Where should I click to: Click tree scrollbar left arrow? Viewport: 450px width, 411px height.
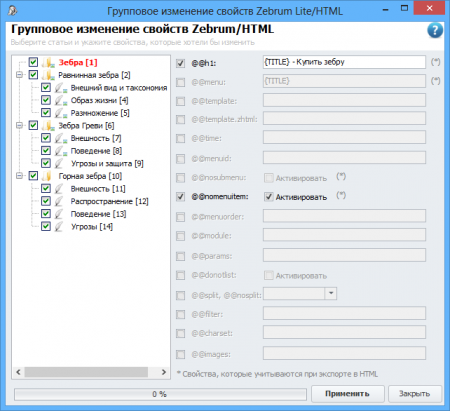tap(18, 372)
